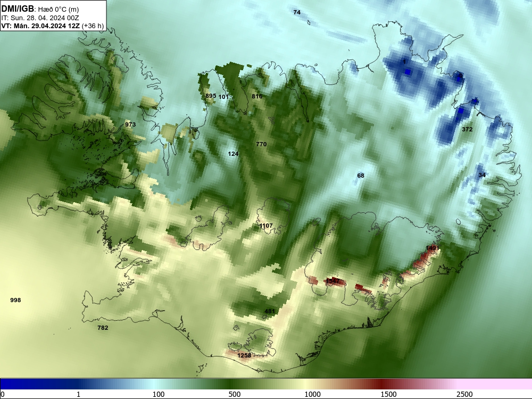Click the legend label 0
This screenshot has height=399, width=532.
pyautogui.click(x=3, y=394)
